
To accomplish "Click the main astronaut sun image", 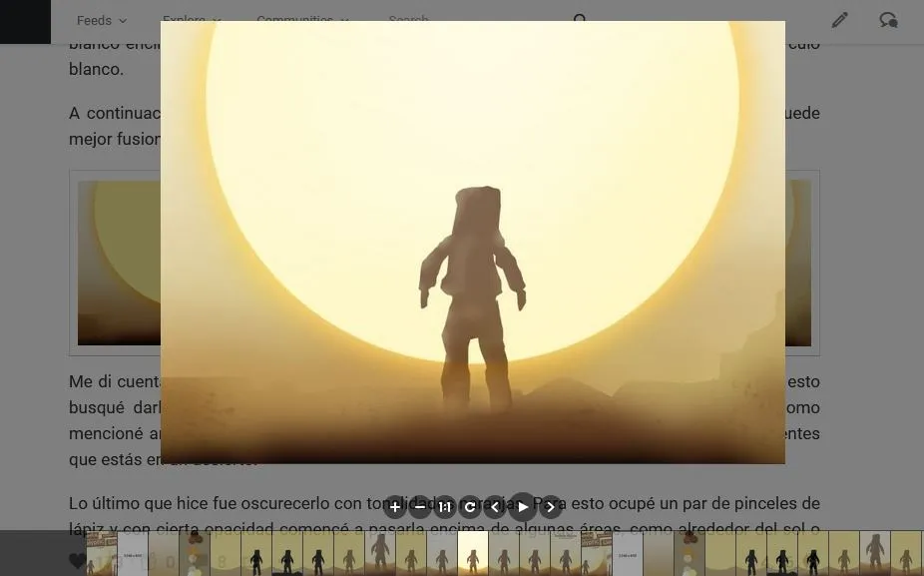I will pos(473,243).
